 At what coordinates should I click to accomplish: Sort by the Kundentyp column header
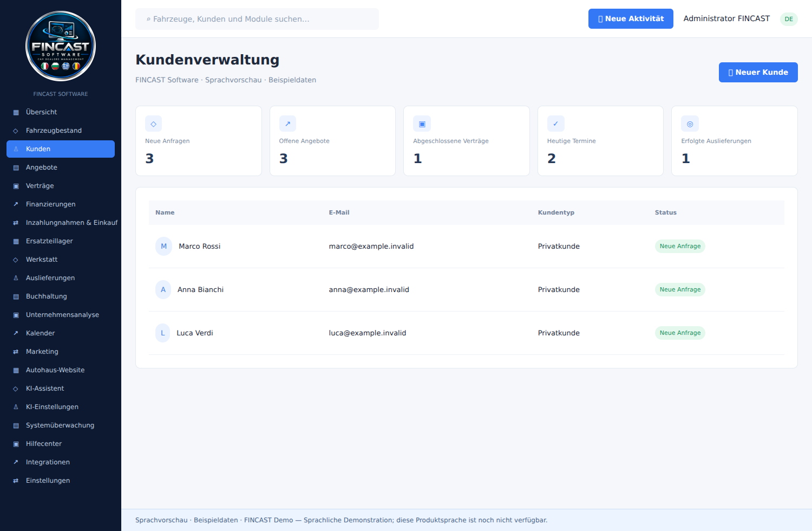(556, 212)
